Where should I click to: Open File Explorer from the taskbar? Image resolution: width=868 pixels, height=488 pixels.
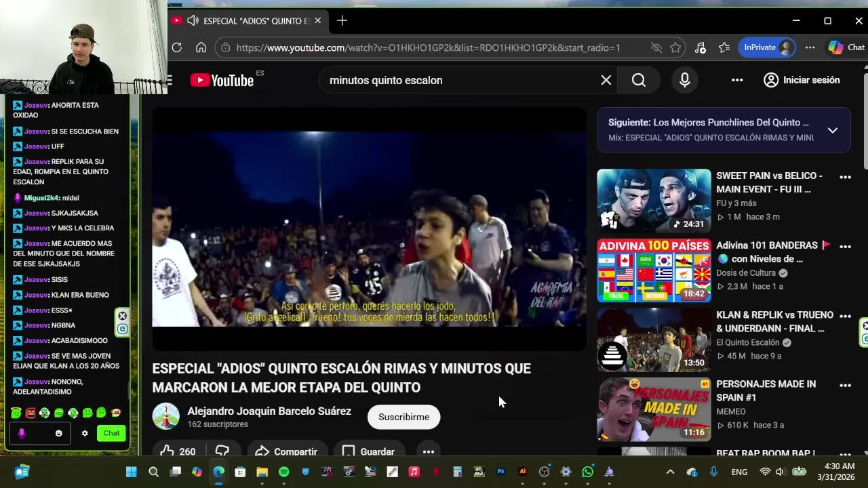tap(262, 472)
